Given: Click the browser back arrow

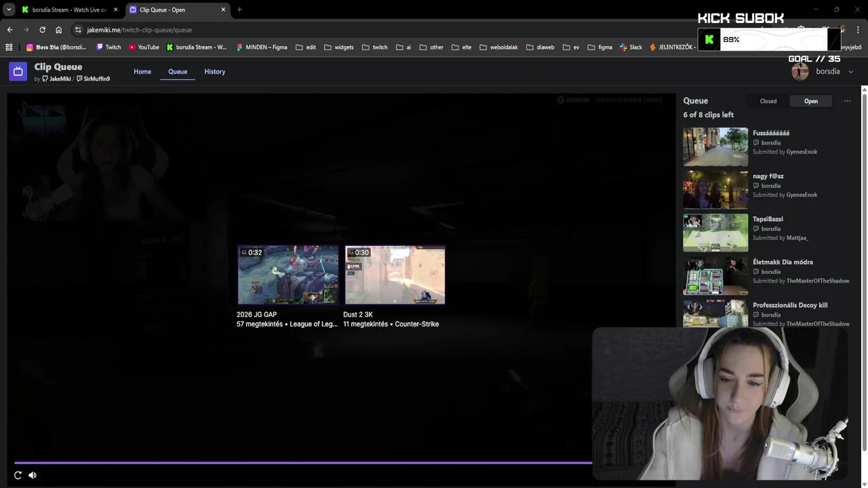Looking at the screenshot, I should (9, 30).
